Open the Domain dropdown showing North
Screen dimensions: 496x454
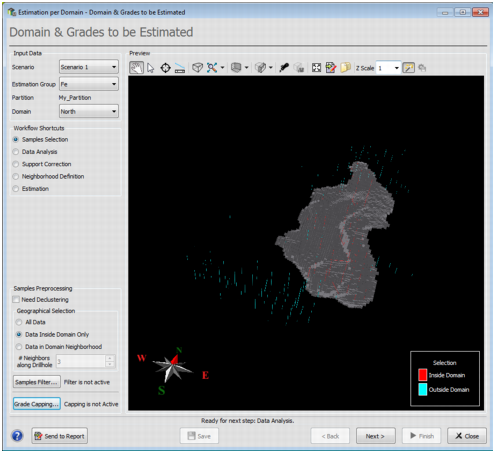(x=89, y=111)
